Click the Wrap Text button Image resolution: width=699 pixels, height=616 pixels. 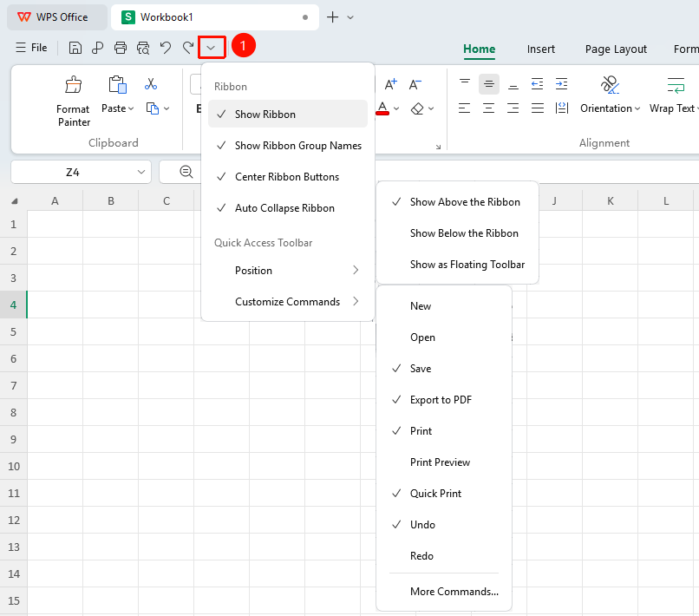(672, 96)
